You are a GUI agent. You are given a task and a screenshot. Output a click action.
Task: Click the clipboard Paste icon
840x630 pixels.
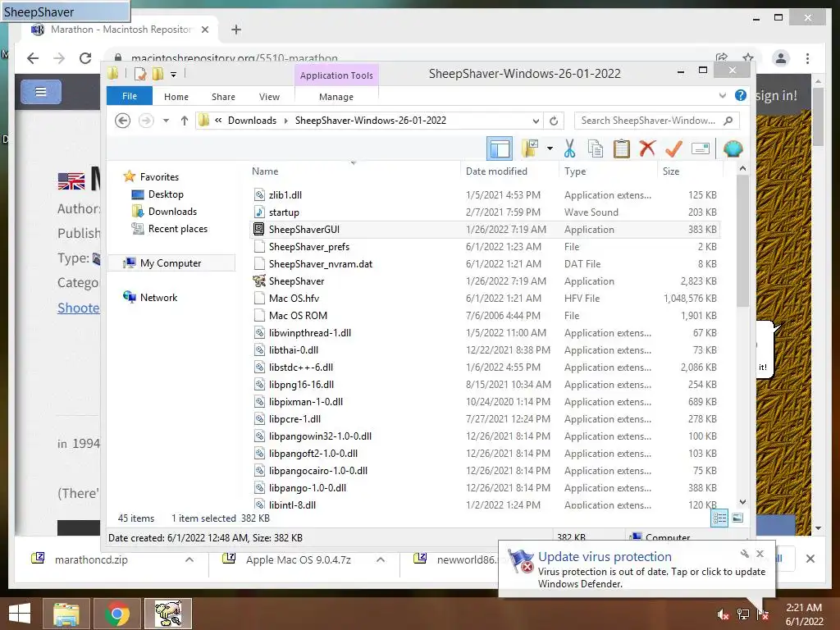tap(622, 148)
